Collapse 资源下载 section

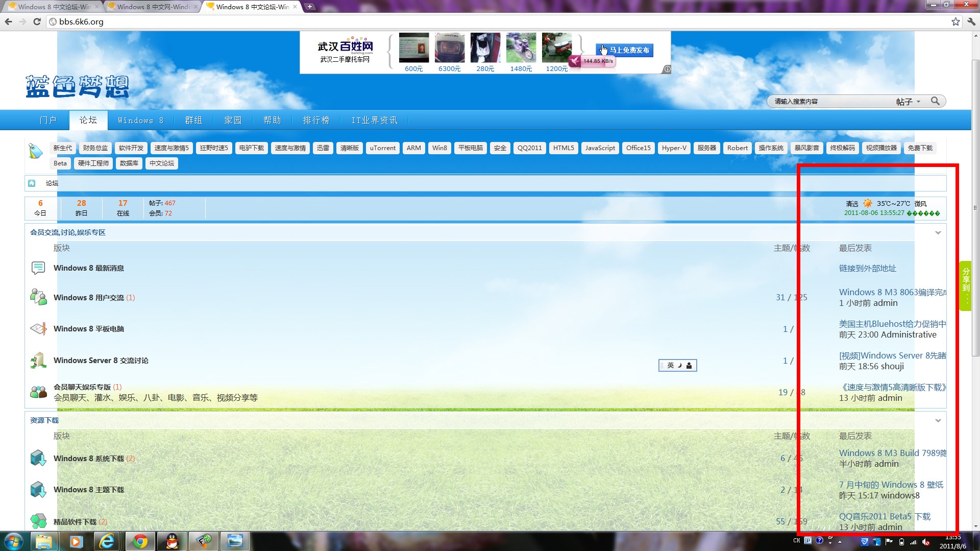click(938, 421)
